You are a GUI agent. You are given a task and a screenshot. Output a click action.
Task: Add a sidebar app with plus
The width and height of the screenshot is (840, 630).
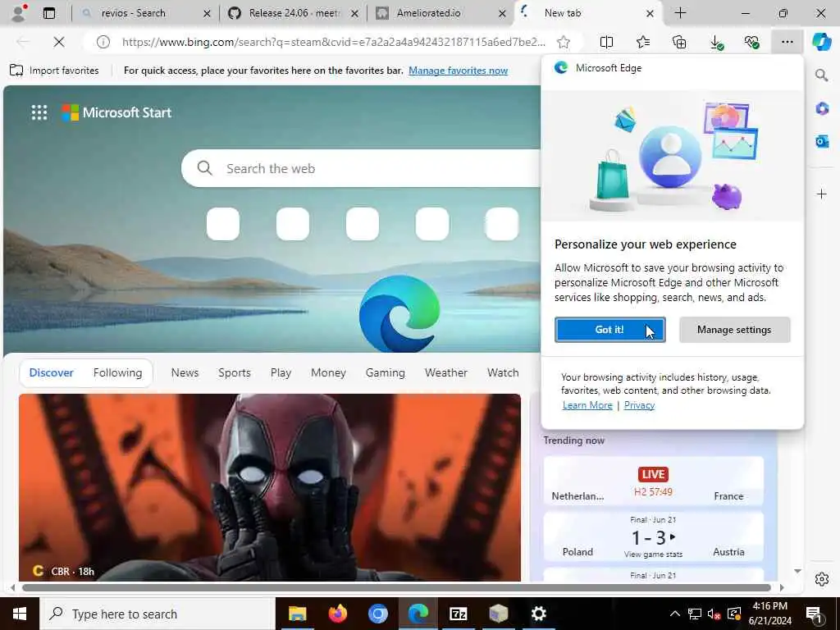coord(822,194)
